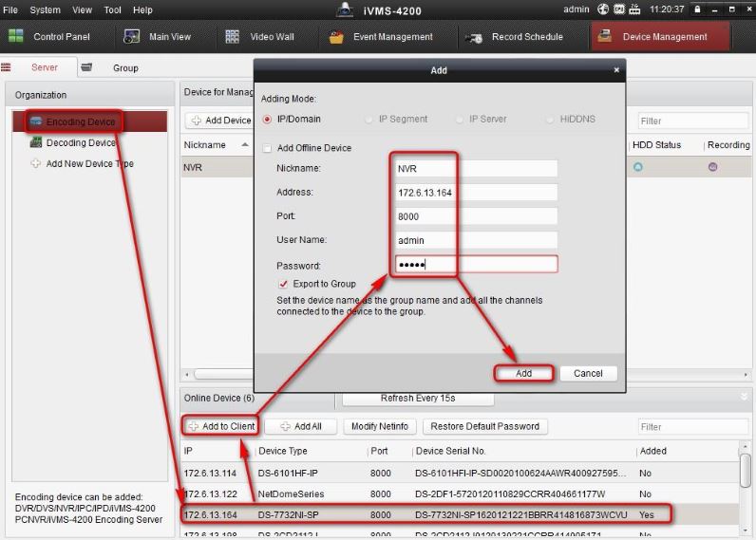Click Restore Default Password button

(x=484, y=426)
